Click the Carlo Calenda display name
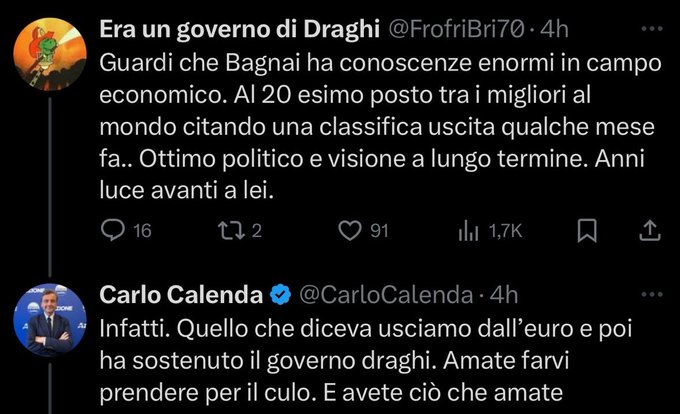 tap(178, 295)
